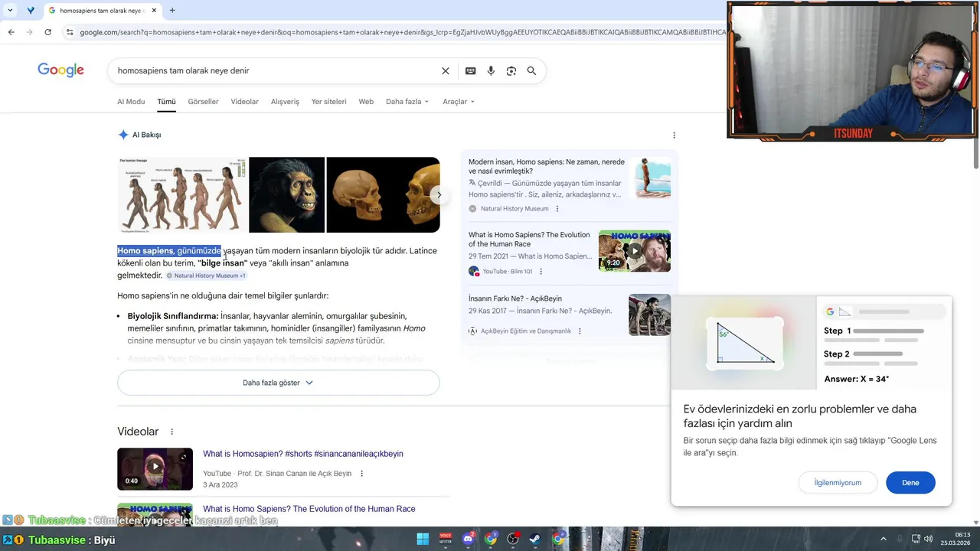Open the Web tab
The image size is (980, 551).
pos(366,102)
